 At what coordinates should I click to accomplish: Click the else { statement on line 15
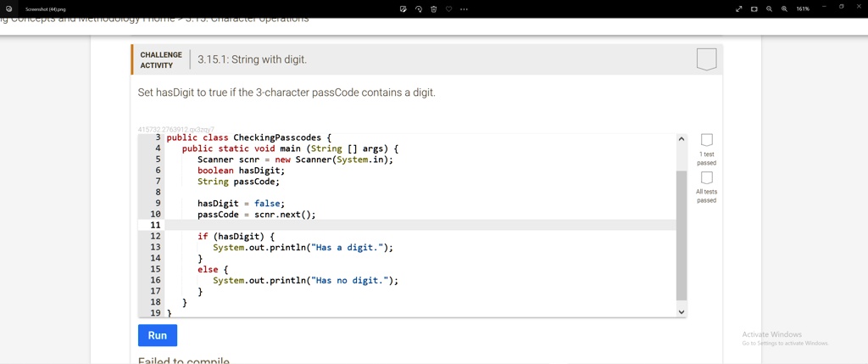pyautogui.click(x=213, y=269)
